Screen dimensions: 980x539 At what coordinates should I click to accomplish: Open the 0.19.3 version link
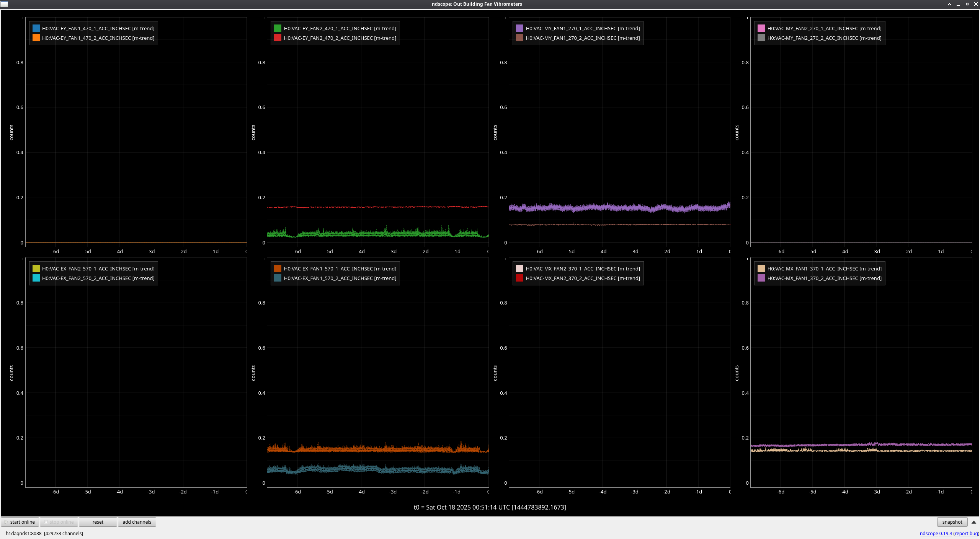click(x=945, y=533)
